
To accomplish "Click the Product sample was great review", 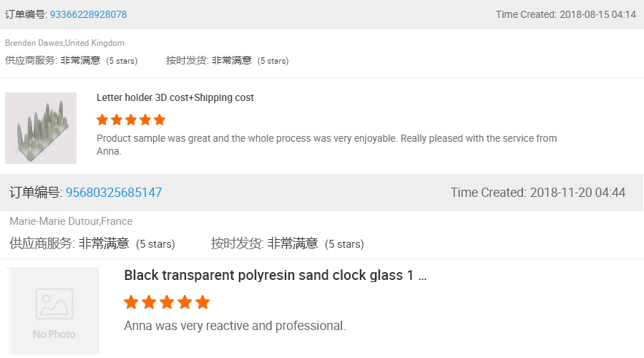I will pos(326,145).
